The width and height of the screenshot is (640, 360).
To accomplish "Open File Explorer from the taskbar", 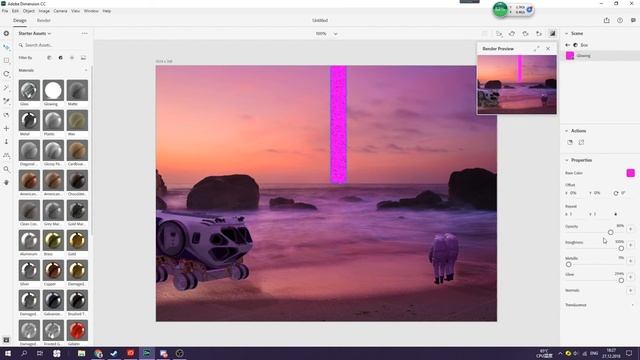I will (82, 353).
